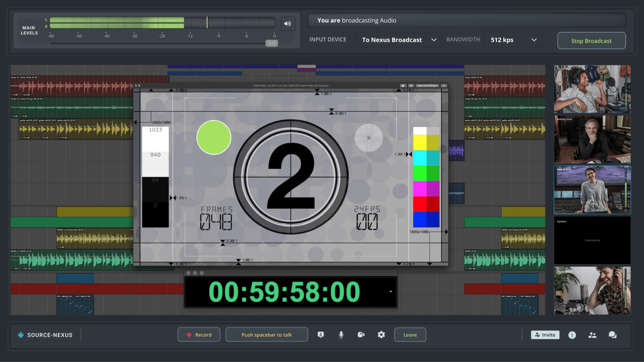Toggle screen sharing from the bottom toolbar

[x=320, y=335]
